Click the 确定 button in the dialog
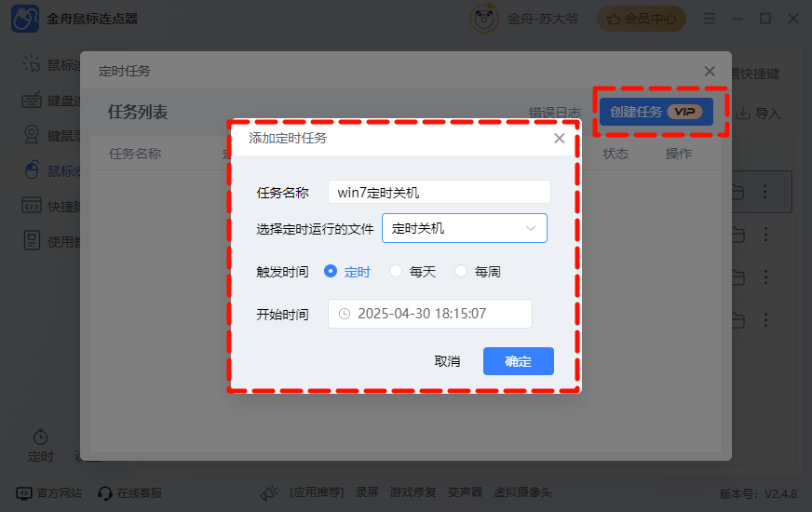This screenshot has height=512, width=812. pos(519,361)
